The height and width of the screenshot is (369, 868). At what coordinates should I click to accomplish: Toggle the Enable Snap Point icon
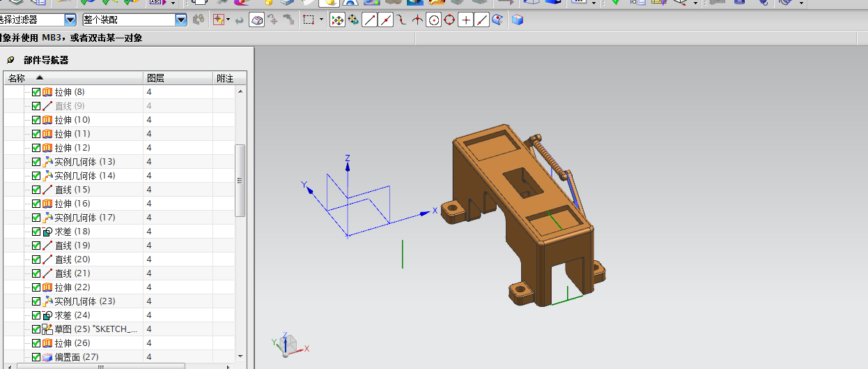[x=337, y=20]
